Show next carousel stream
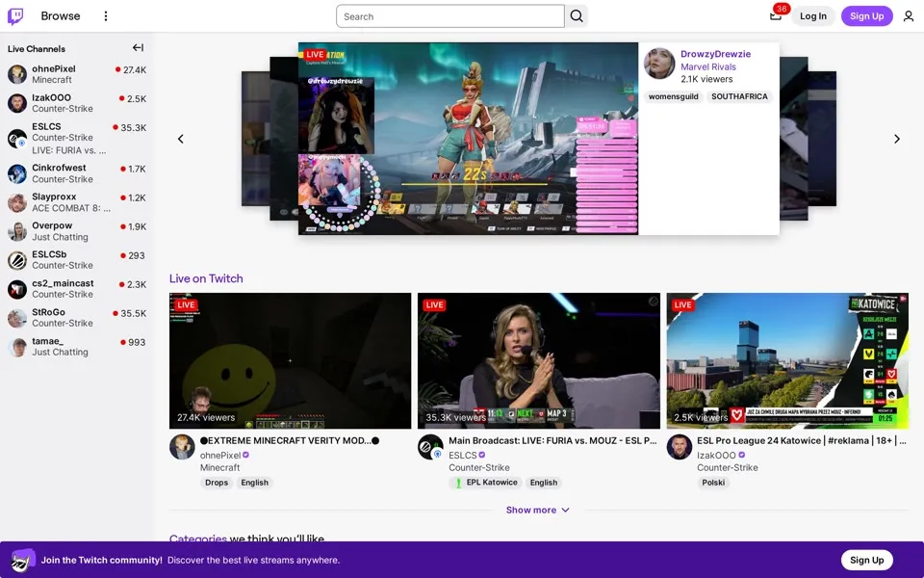This screenshot has height=578, width=924. [x=897, y=139]
